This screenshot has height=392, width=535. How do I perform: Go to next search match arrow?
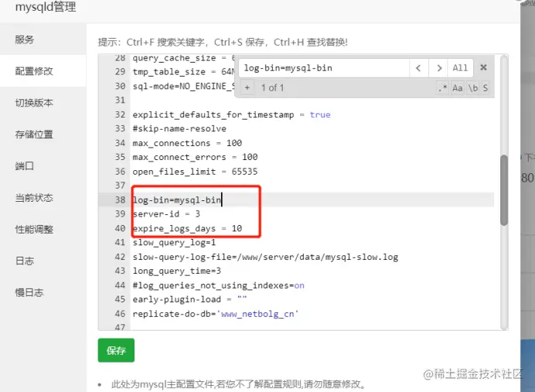(x=439, y=68)
